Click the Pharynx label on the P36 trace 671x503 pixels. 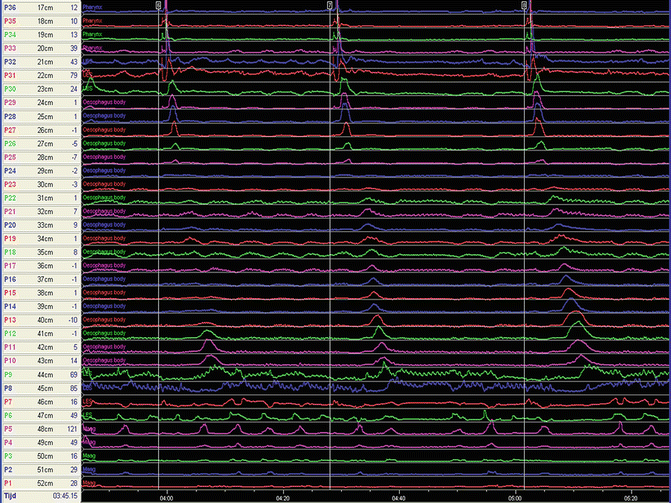point(93,7)
